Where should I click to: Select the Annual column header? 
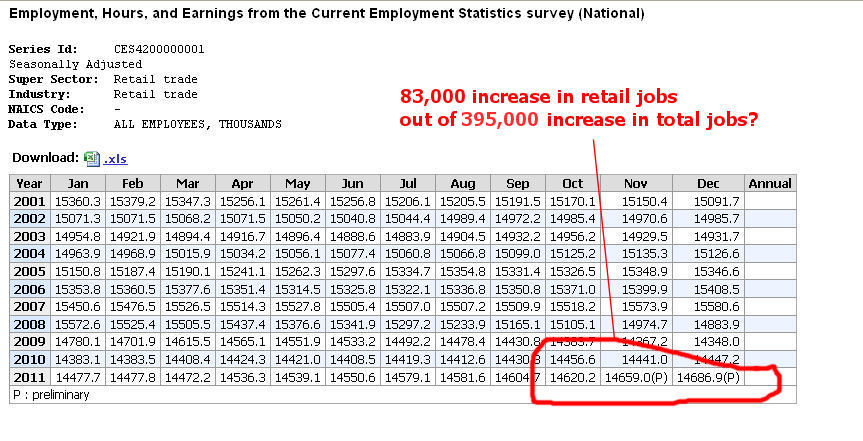click(x=769, y=183)
